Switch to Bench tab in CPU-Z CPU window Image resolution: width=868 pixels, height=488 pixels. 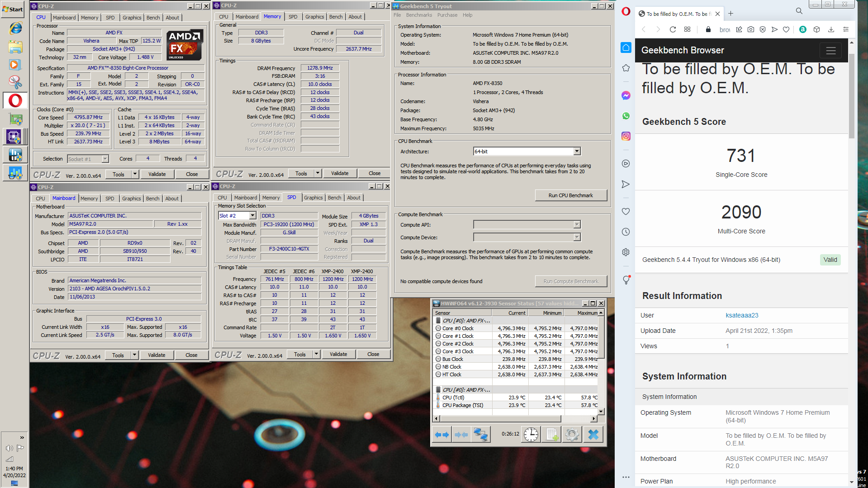tap(153, 18)
